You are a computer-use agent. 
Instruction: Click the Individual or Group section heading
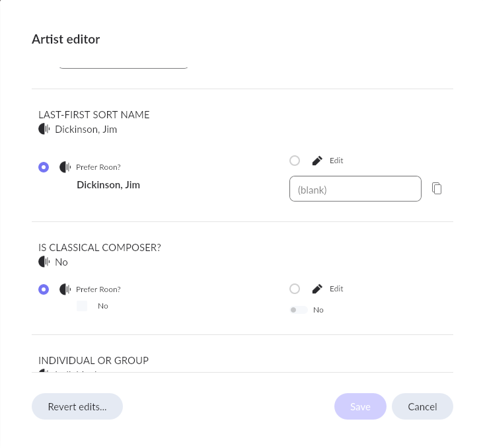[94, 360]
